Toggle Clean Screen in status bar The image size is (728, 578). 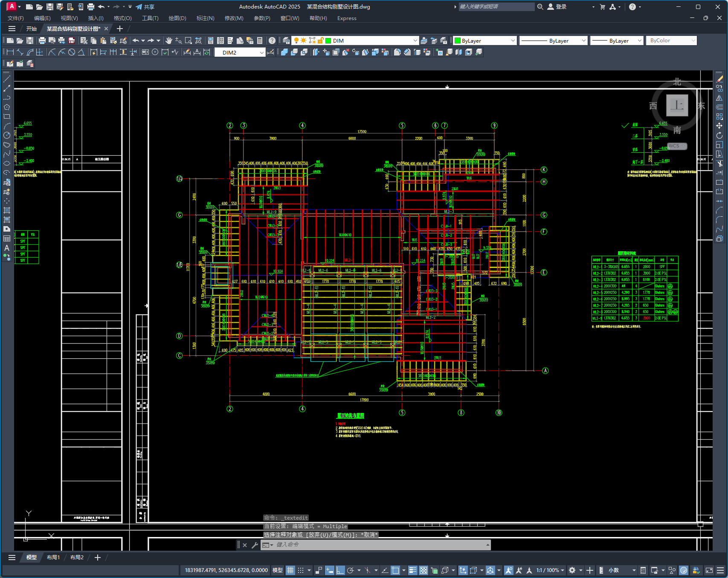click(x=709, y=570)
